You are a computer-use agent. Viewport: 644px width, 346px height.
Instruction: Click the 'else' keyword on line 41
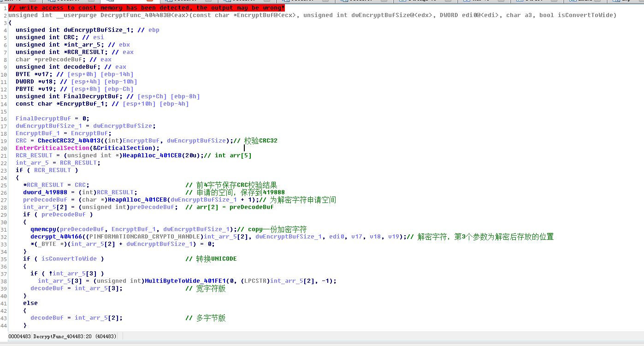point(30,303)
